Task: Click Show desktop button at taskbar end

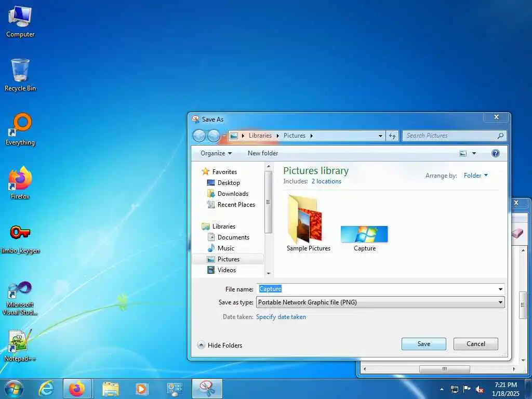Action: 528,389
